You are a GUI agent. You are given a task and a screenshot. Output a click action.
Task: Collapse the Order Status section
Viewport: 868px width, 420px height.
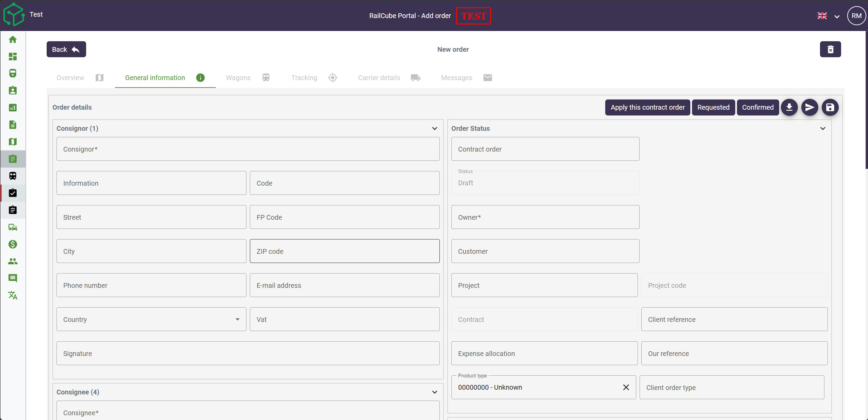coord(823,128)
